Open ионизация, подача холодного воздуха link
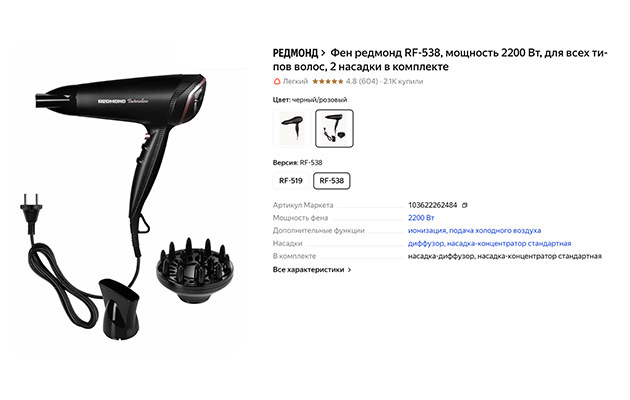The image size is (630, 400). coord(474,231)
